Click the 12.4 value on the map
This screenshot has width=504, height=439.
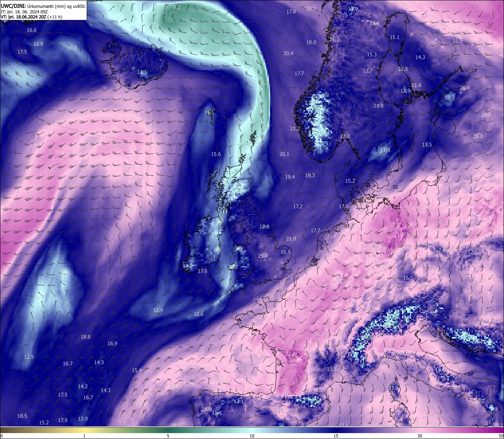coord(158,310)
